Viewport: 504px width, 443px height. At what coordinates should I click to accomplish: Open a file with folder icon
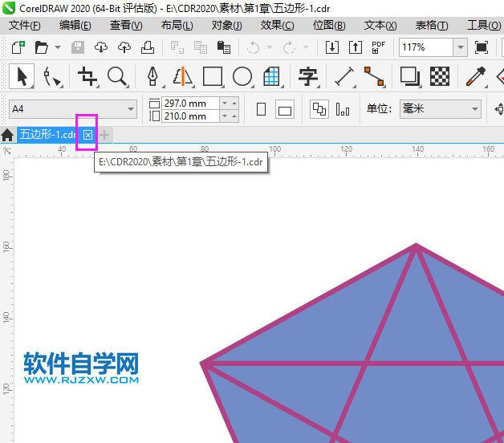coord(41,47)
